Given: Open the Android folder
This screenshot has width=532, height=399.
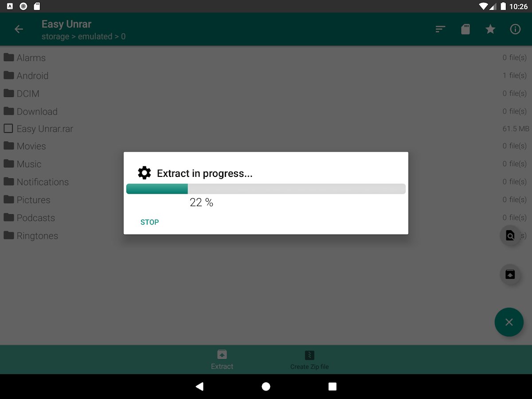Looking at the screenshot, I should 266,76.
